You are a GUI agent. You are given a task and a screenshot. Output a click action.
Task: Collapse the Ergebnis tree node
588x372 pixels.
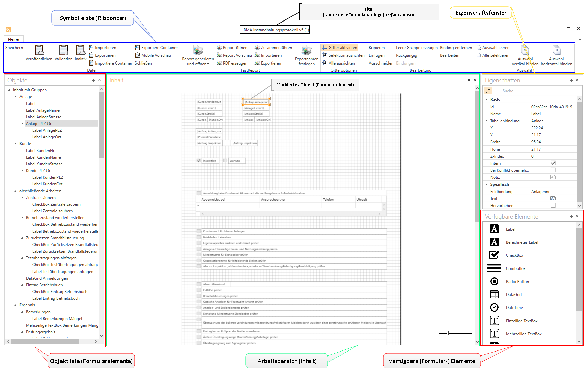[16, 305]
